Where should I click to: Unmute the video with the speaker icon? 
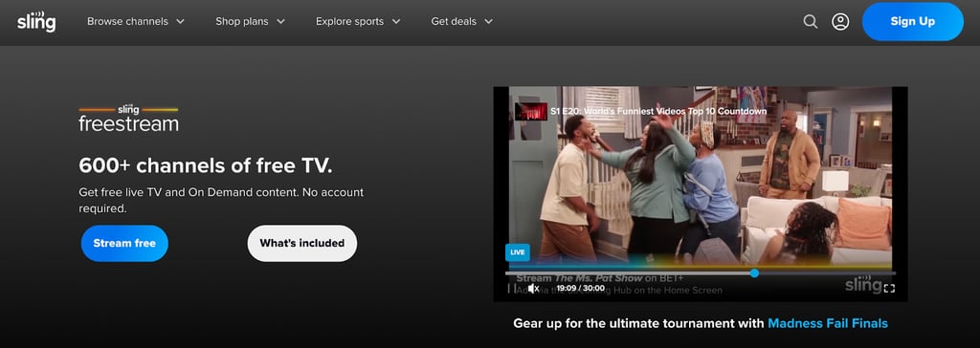click(533, 288)
